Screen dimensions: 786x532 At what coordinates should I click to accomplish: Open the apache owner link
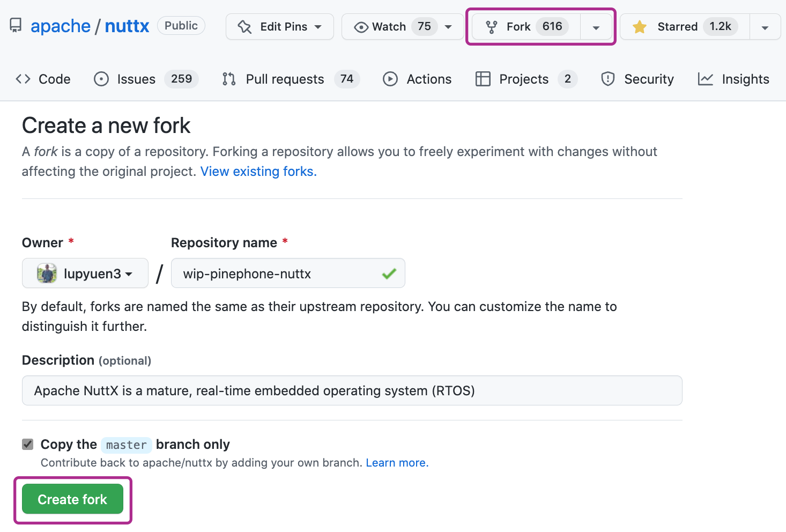(x=61, y=26)
